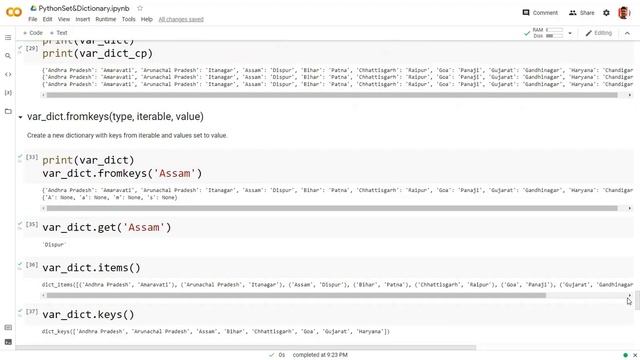This screenshot has width=640, height=360.
Task: Add a new Text cell
Action: [58, 33]
